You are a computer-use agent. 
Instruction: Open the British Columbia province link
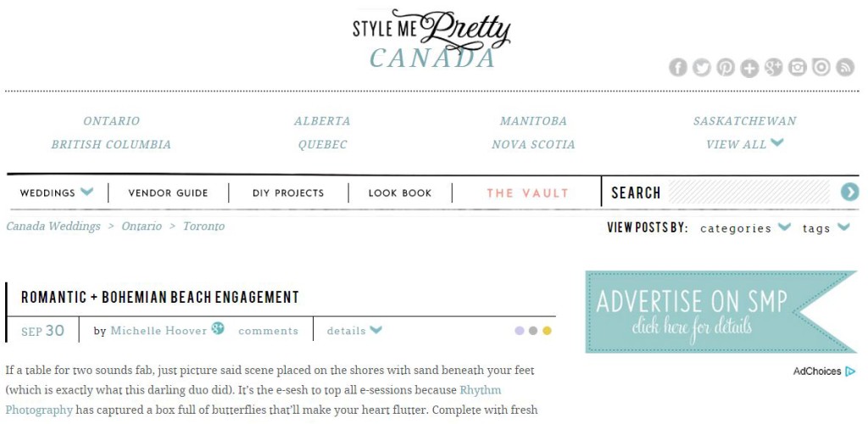[x=111, y=145]
